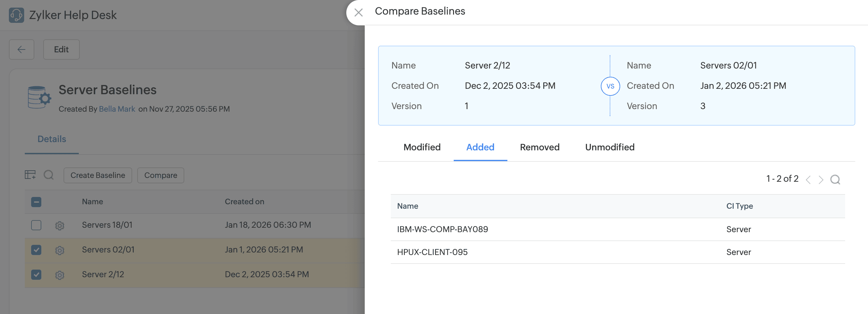The height and width of the screenshot is (314, 868).
Task: Click the search icon in comparison results
Action: point(835,180)
